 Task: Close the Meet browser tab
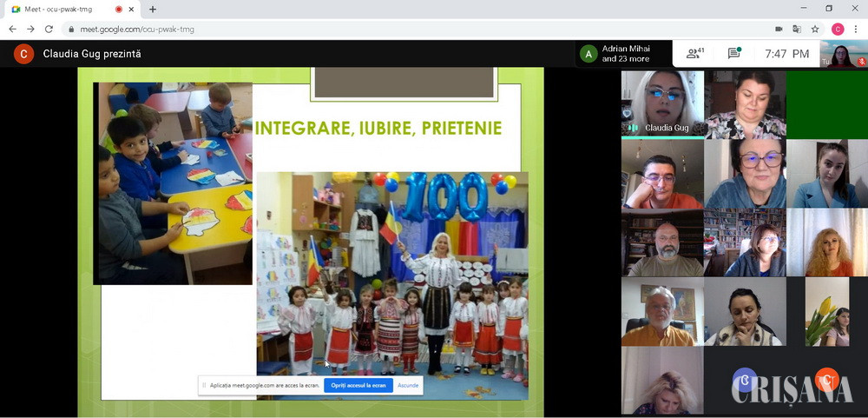(132, 9)
